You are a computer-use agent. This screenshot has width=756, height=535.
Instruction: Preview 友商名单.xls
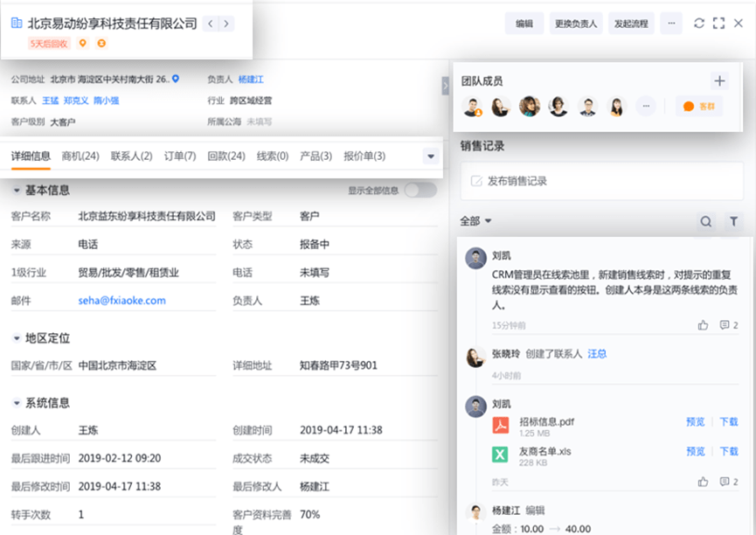[695, 452]
